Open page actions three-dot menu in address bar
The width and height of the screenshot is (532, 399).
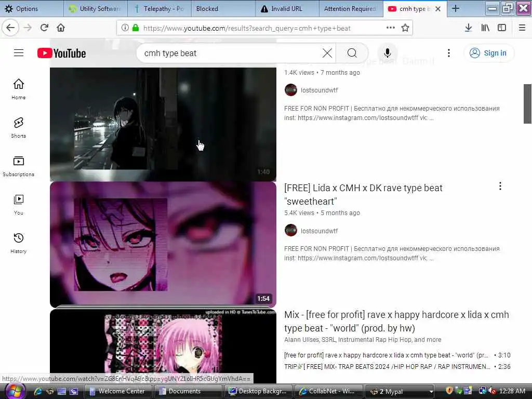click(391, 28)
